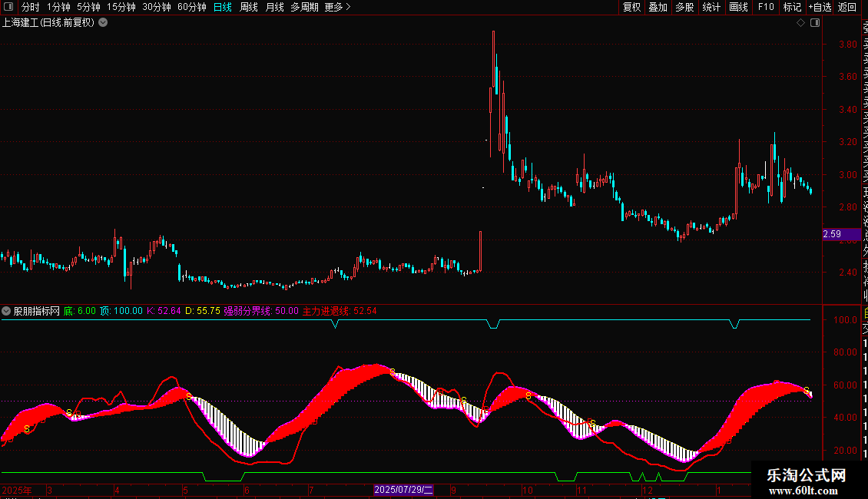Switch to the 5分钟 chart
The image size is (868, 499).
coord(88,7)
